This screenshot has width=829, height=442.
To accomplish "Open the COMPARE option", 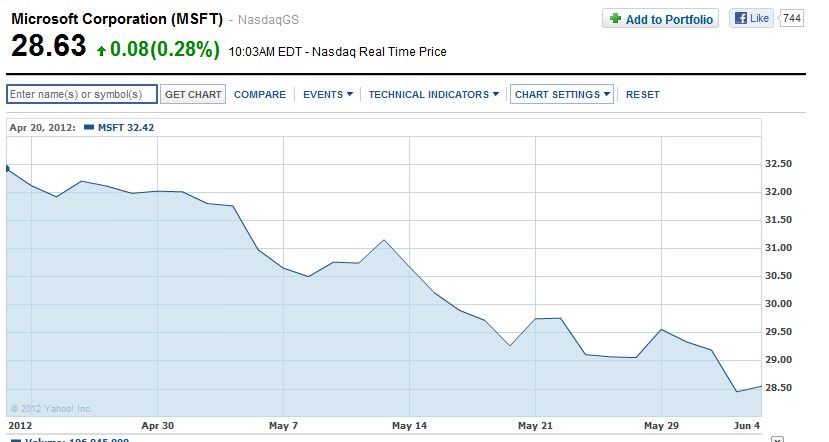I will [x=260, y=95].
